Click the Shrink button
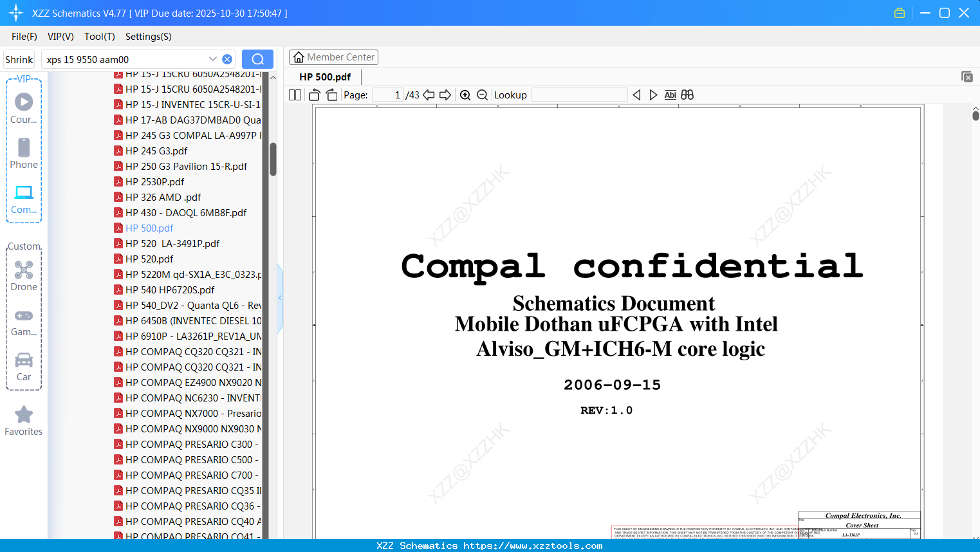 tap(19, 59)
